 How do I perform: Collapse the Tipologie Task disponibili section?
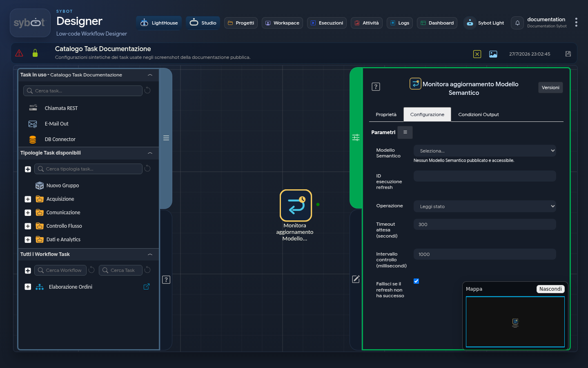click(x=150, y=153)
